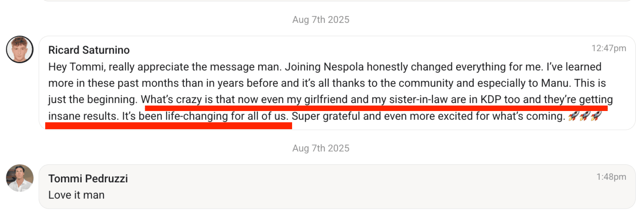The image size is (644, 214).
Task: Click the last rocket emoji
Action: [x=596, y=116]
